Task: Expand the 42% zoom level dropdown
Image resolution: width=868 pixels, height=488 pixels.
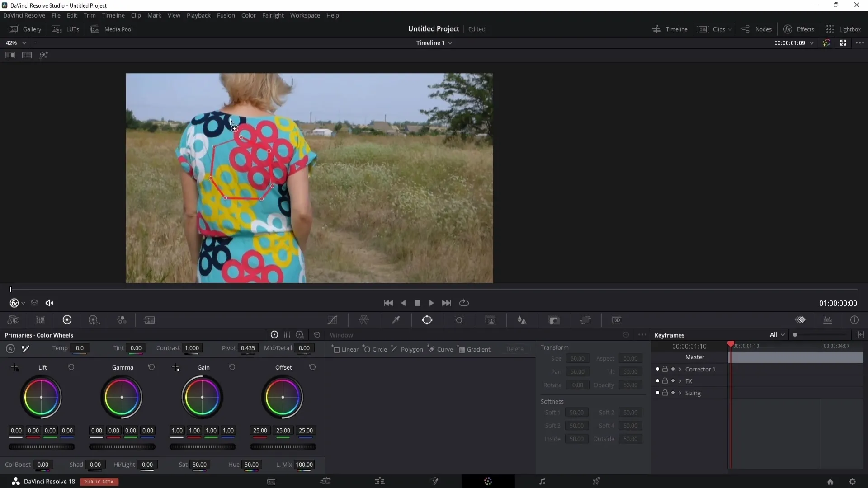Action: [24, 42]
